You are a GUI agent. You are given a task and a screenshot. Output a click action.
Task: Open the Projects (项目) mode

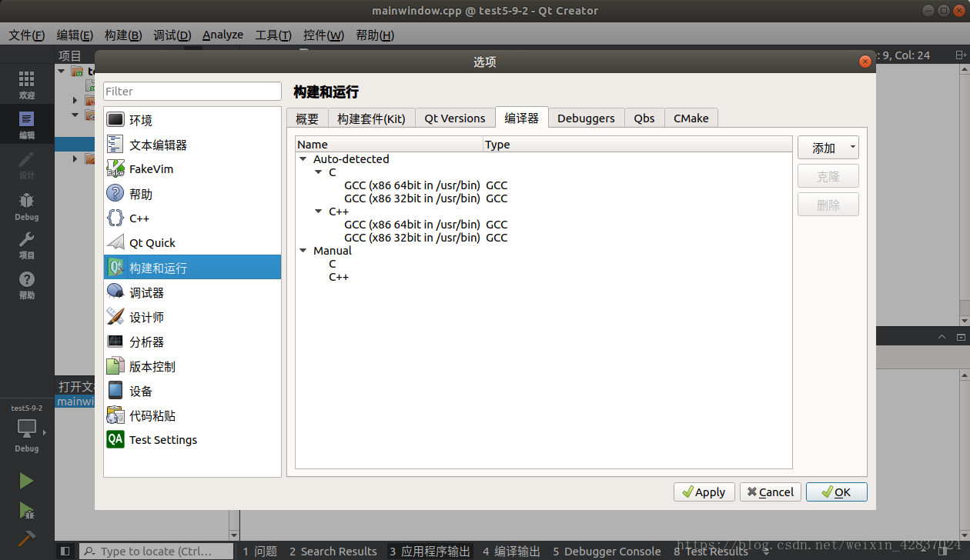(x=27, y=245)
